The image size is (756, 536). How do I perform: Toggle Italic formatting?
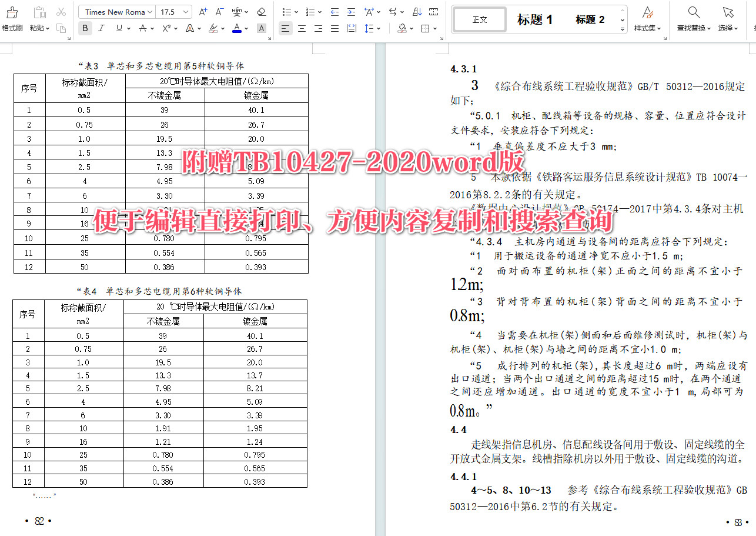click(x=101, y=28)
